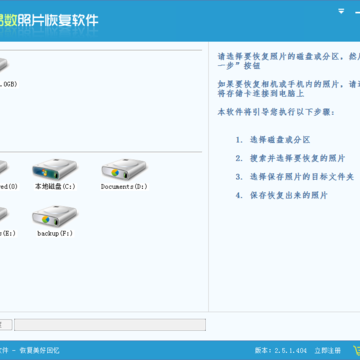Click step text '4. 保存恢复出来的照片'
Viewport: 360px width, 360px height.
281,195
